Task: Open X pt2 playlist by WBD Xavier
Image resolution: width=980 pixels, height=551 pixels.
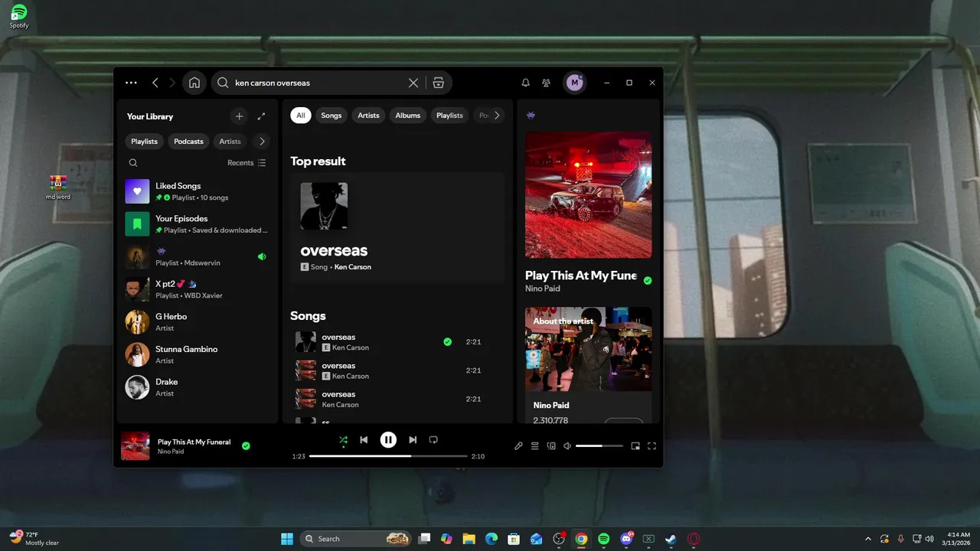Action: pos(197,289)
